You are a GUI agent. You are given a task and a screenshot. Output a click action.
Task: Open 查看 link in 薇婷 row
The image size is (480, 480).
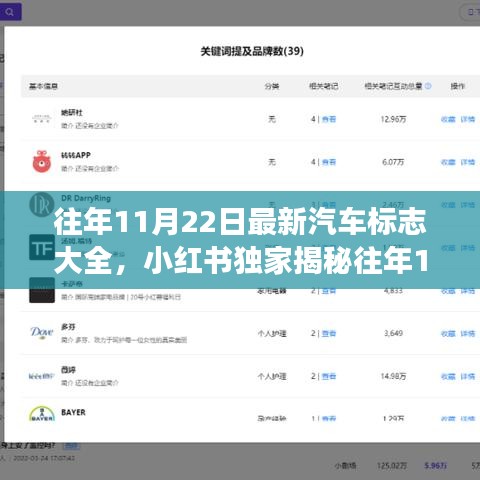click(x=329, y=376)
